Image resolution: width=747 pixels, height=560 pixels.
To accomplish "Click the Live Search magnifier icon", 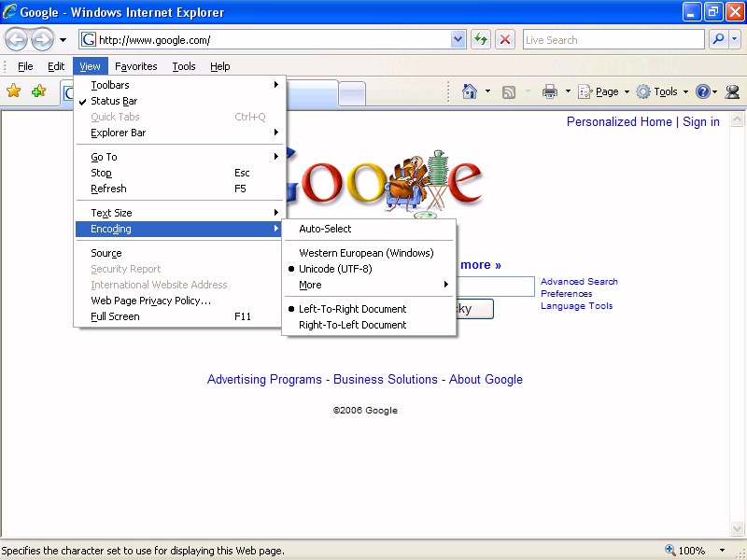I will coord(718,39).
